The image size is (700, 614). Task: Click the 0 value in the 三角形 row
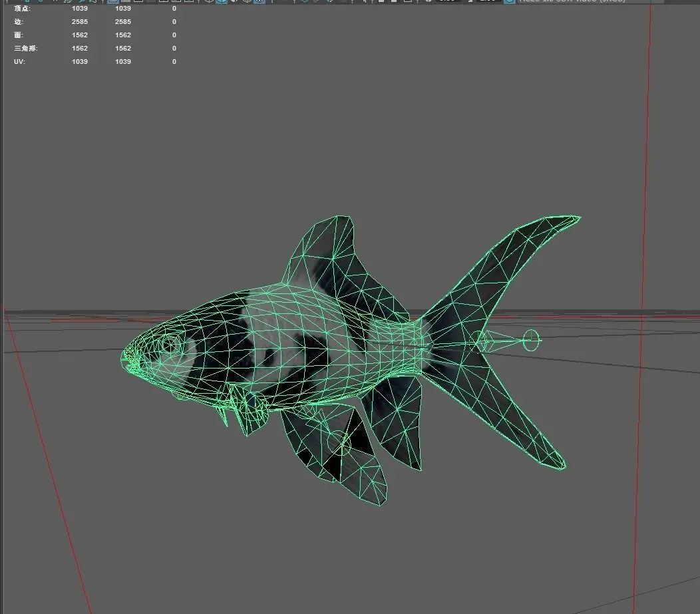point(174,48)
